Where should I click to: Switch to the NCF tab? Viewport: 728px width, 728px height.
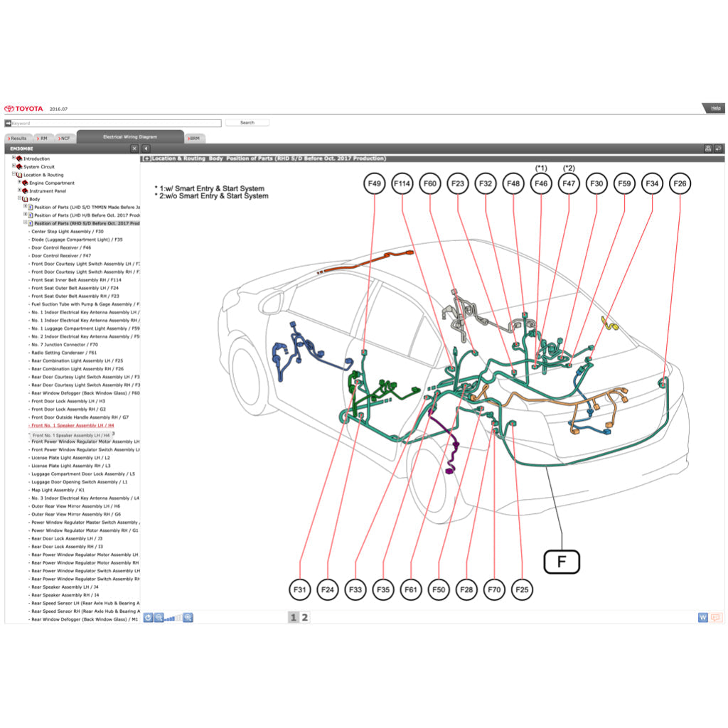point(64,138)
